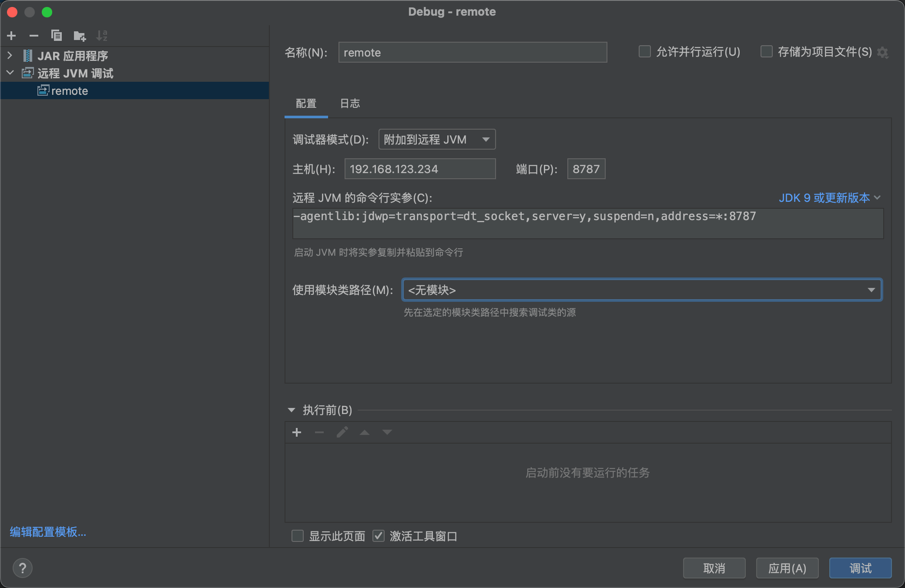Open the 调试器模式 dropdown
Image resolution: width=905 pixels, height=588 pixels.
pyautogui.click(x=437, y=140)
